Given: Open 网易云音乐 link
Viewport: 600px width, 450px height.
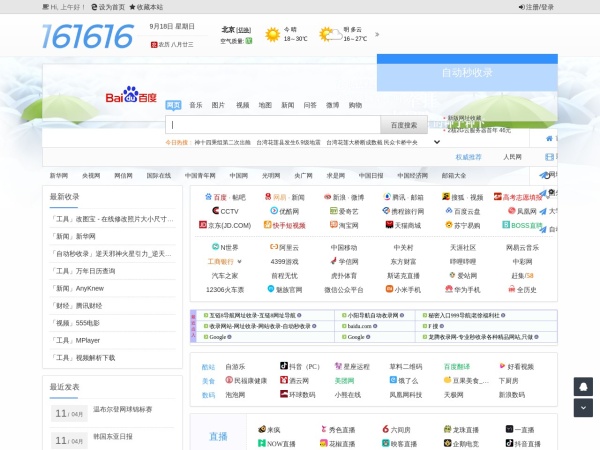Looking at the screenshot, I should coord(522,248).
